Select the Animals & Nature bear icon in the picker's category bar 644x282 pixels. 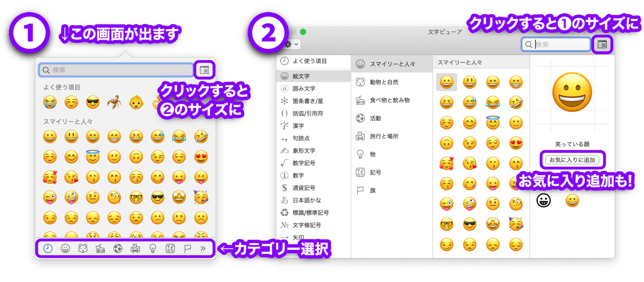click(83, 248)
